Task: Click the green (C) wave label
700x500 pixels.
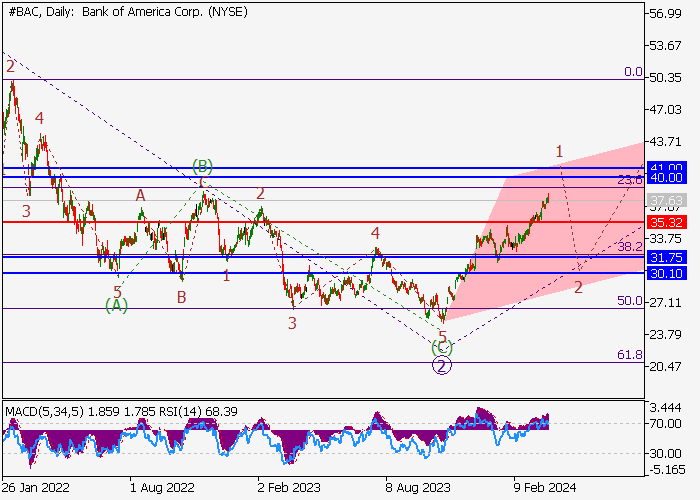Action: pyautogui.click(x=442, y=348)
